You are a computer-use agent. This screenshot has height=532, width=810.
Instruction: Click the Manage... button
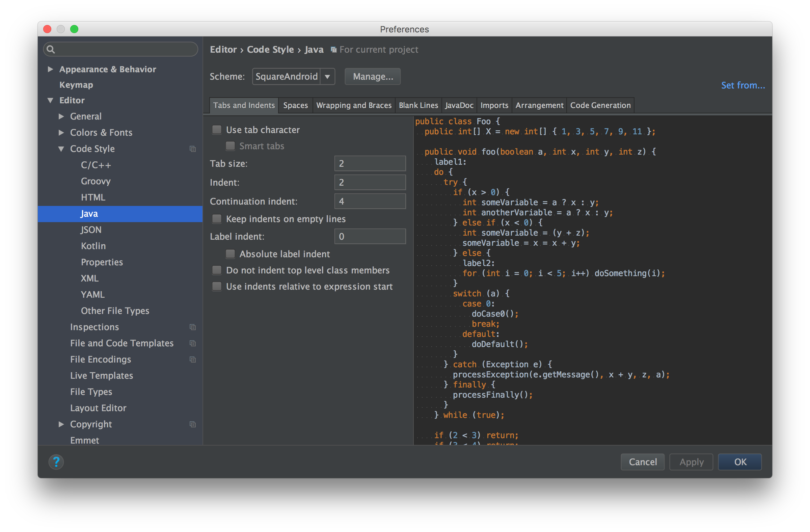coord(373,77)
